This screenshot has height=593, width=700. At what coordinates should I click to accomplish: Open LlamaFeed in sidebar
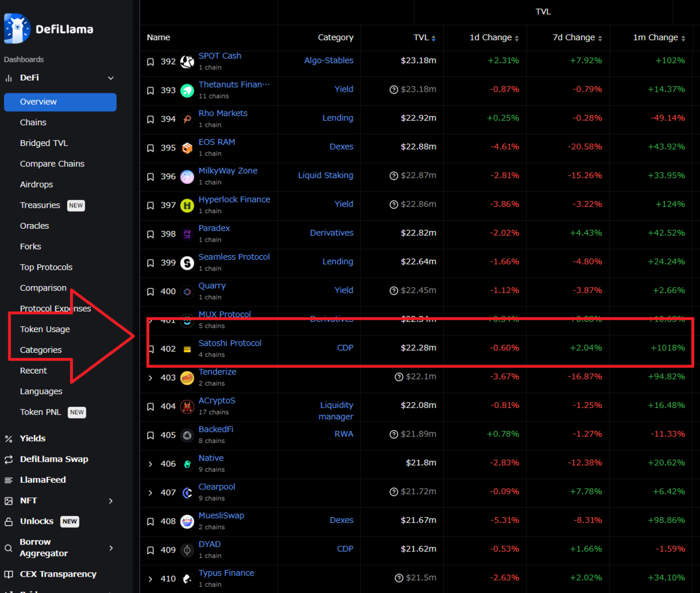tap(43, 480)
